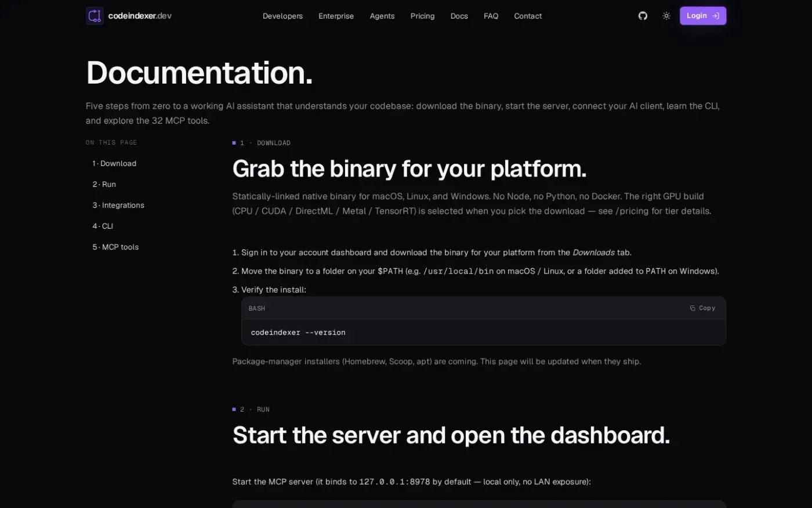Copy the codeindexer --version command
812x508 pixels.
click(702, 308)
